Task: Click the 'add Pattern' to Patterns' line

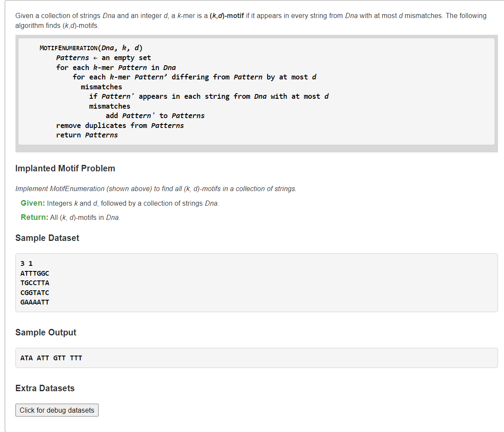Action: coord(155,116)
